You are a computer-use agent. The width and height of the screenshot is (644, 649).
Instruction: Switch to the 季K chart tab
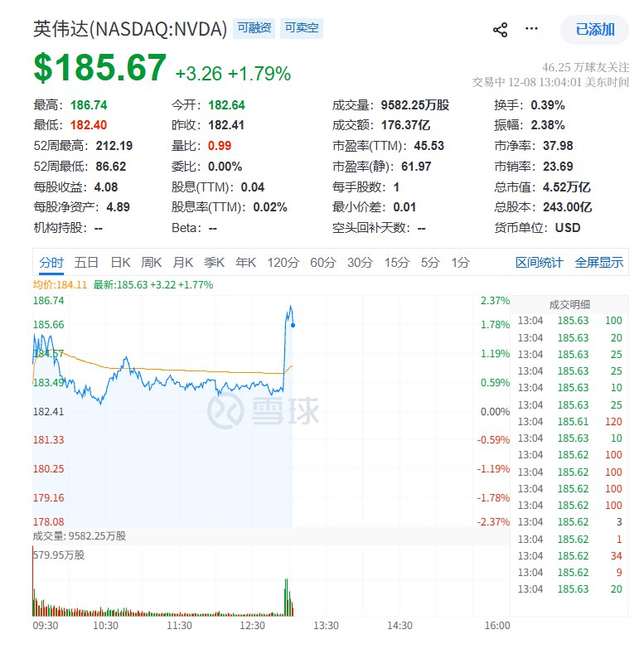(215, 263)
